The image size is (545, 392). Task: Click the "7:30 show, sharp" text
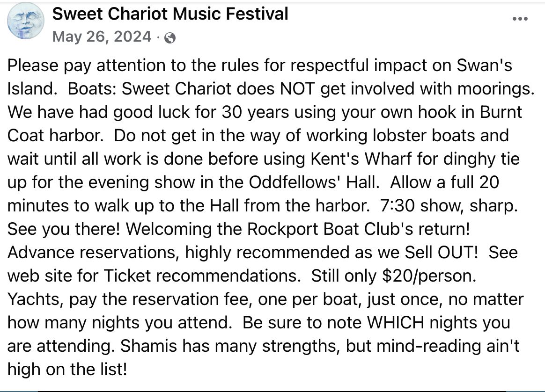(449, 205)
